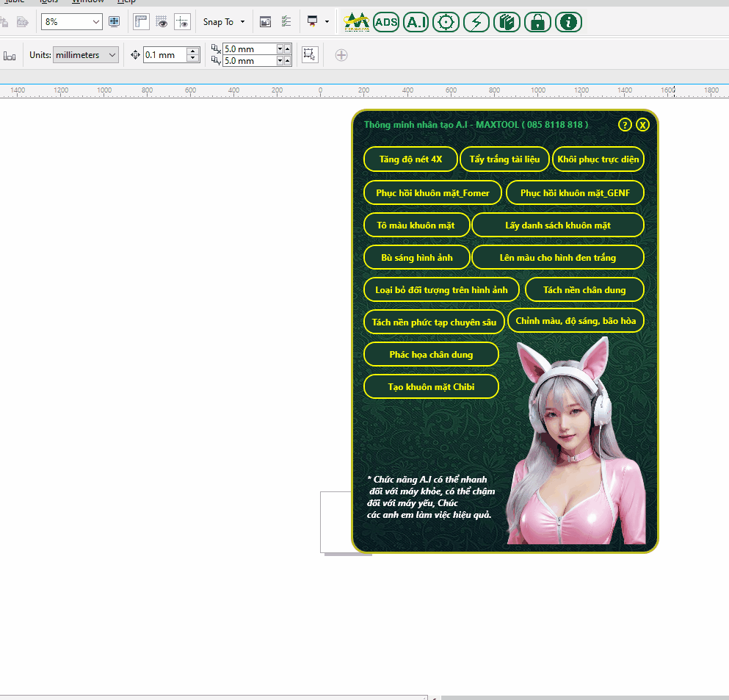Select Tạo khuôn mặt Chibi option

click(x=431, y=386)
